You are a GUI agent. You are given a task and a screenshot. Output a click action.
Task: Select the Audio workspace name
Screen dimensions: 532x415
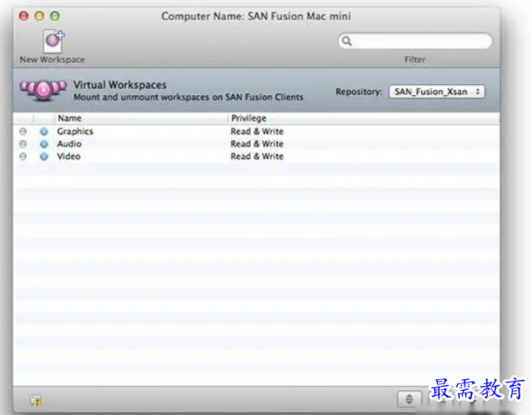click(69, 144)
